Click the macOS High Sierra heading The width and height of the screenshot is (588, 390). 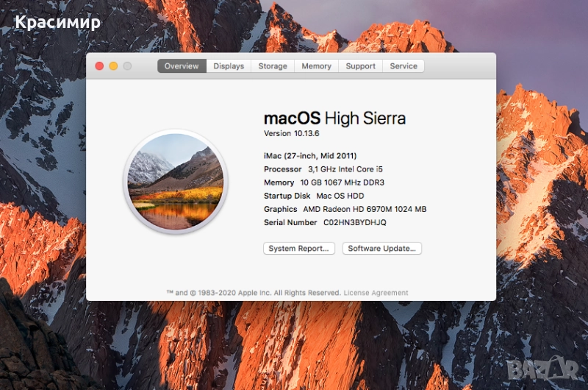(334, 118)
